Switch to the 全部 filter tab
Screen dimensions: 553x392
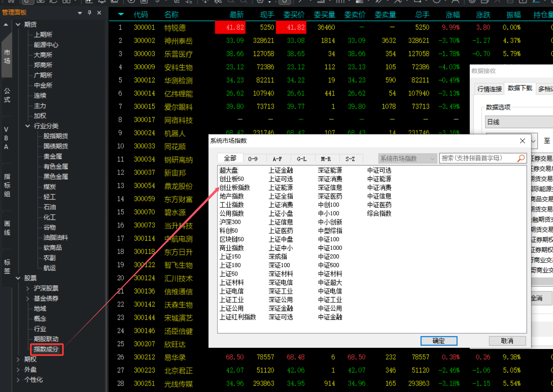click(230, 158)
